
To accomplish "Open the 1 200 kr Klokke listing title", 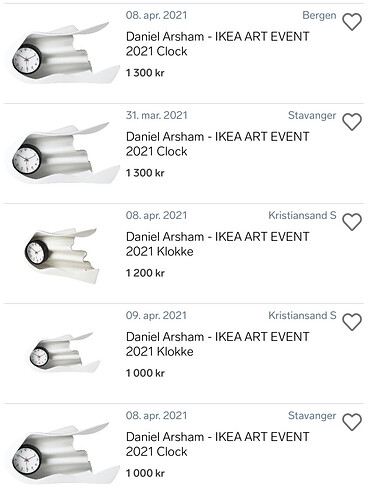I will click(x=218, y=244).
